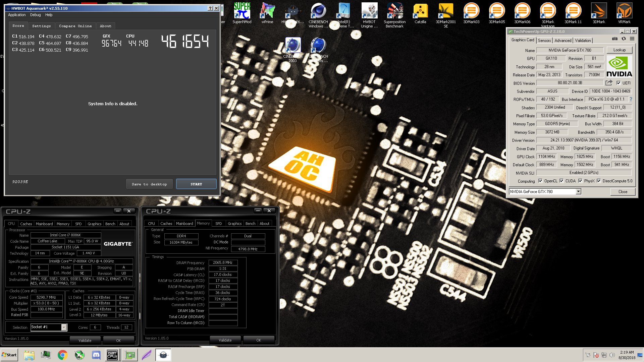
Task: Click the Aquamark help question-mark title button
Action: click(210, 8)
